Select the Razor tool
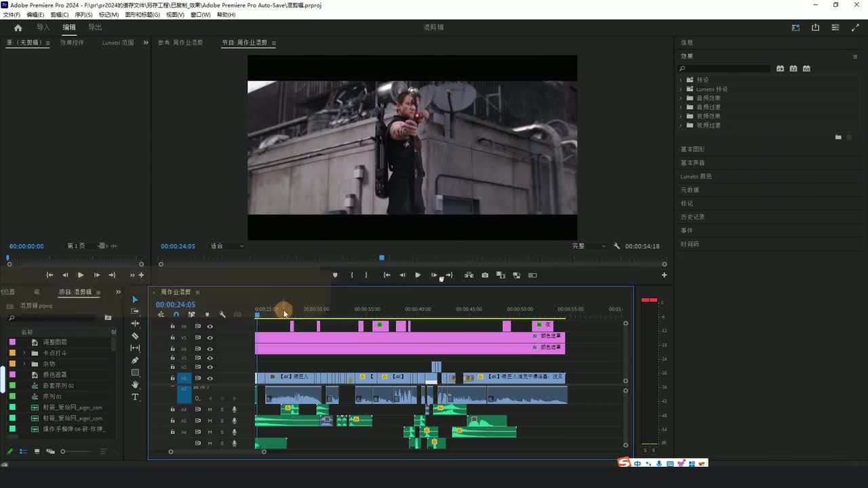Viewport: 868px width, 488px height. click(x=135, y=336)
